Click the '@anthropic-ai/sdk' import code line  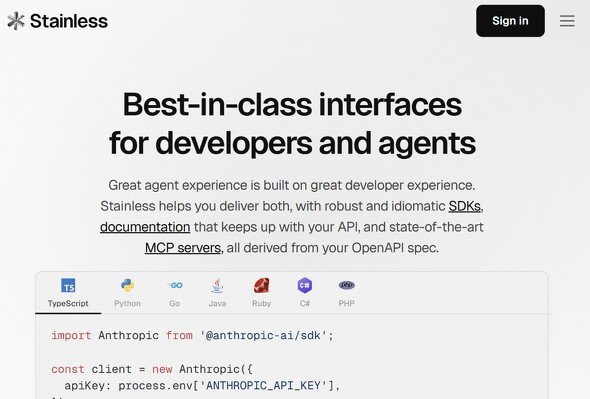pyautogui.click(x=192, y=335)
